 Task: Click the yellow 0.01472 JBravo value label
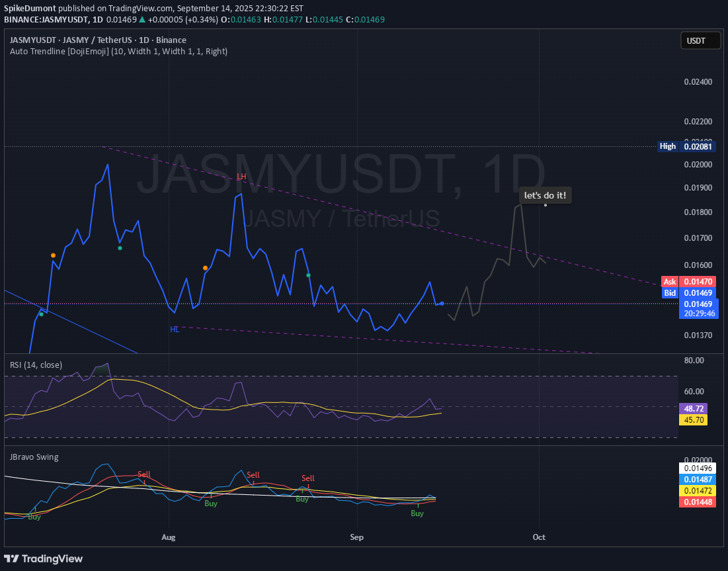click(x=697, y=491)
